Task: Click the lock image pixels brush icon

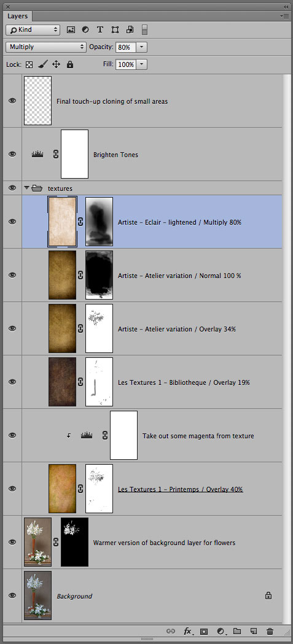Action: 42,64
